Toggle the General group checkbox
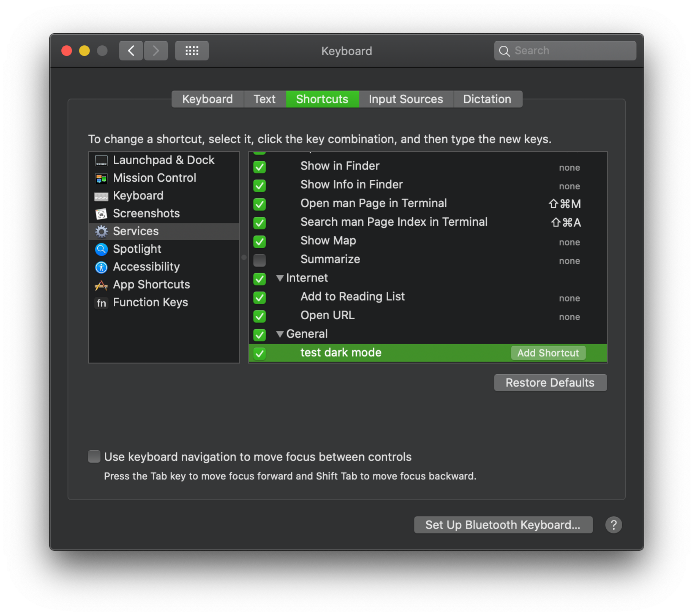The height and width of the screenshot is (616, 693). (259, 335)
